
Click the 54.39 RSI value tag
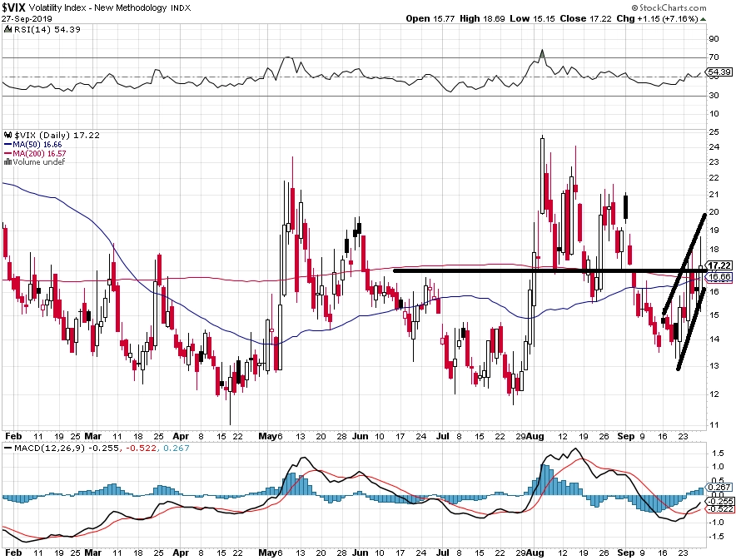tap(719, 72)
